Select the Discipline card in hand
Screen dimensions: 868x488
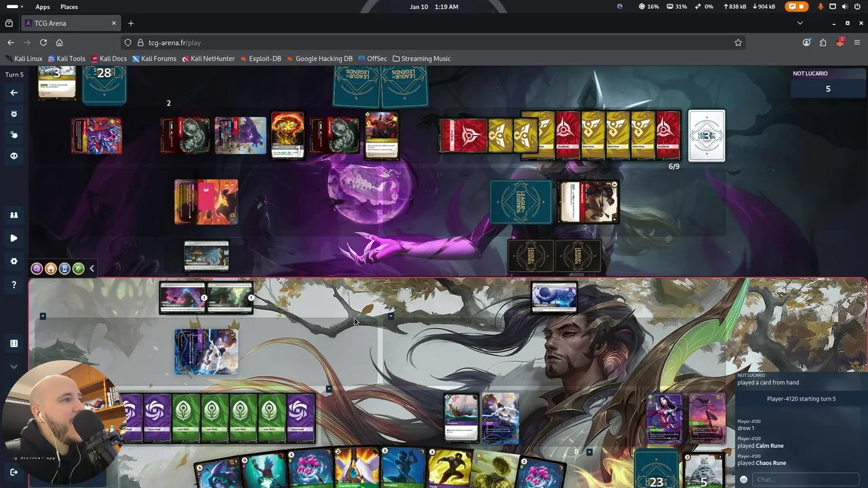(403, 468)
